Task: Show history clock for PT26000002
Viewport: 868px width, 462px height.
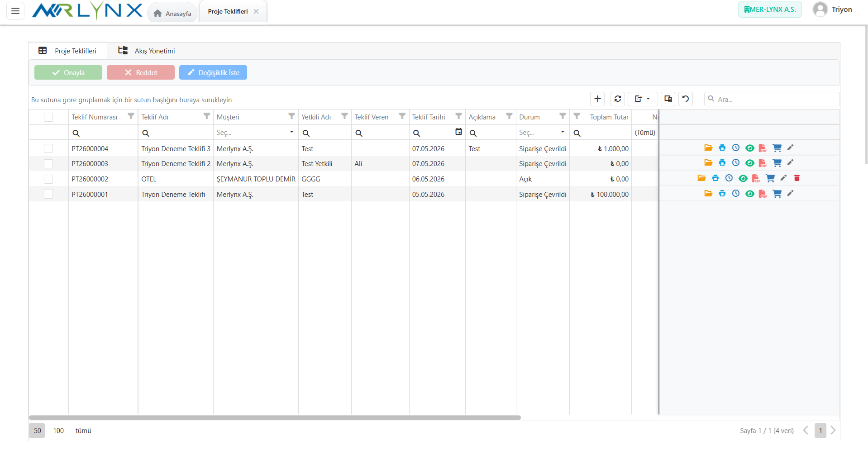Action: [729, 178]
